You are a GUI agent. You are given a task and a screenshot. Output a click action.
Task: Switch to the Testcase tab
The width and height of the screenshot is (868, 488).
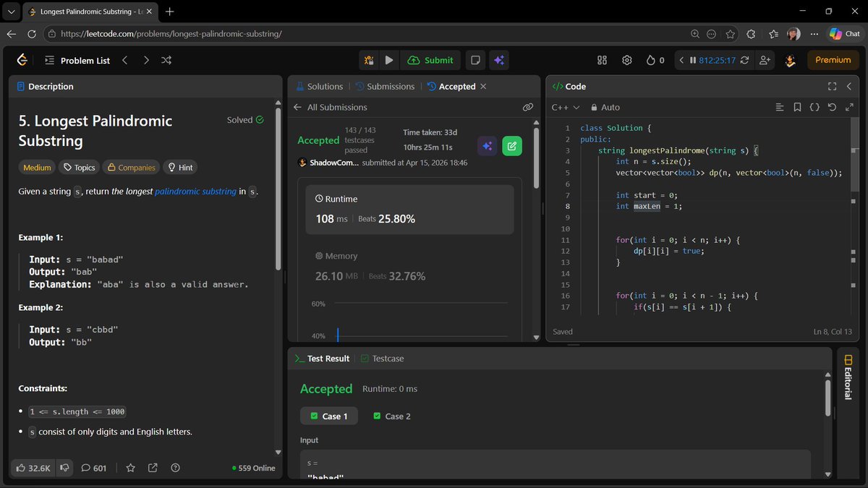382,358
